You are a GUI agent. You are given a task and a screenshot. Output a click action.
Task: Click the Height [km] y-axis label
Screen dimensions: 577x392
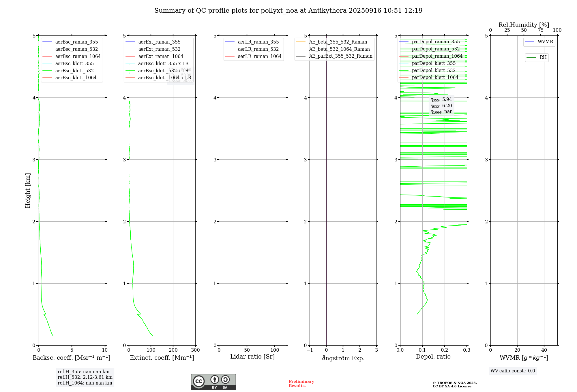coord(28,191)
